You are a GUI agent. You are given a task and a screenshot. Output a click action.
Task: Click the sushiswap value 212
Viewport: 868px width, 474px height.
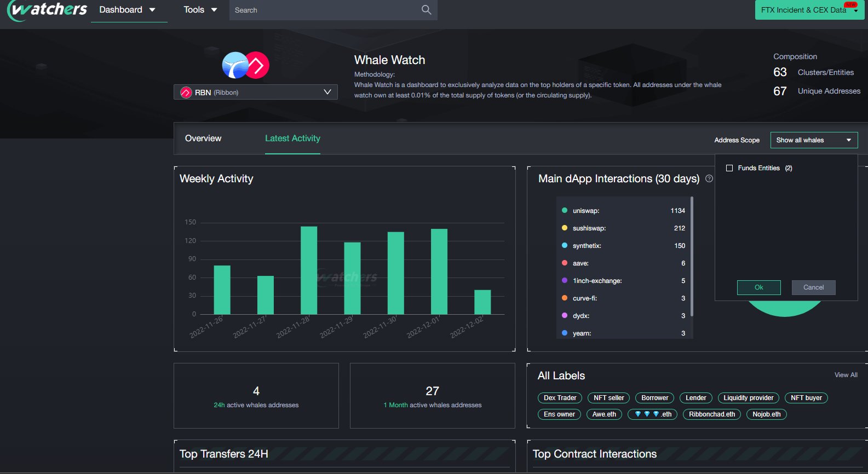[680, 228]
